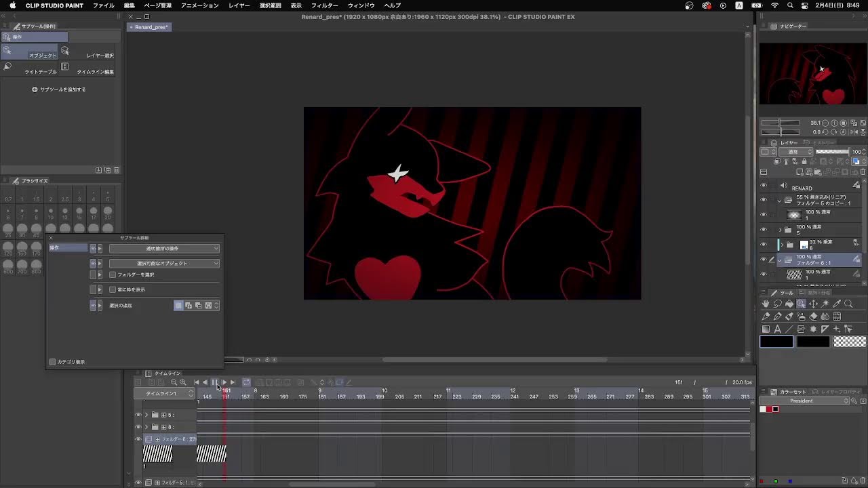The image size is (868, 488).
Task: Open the レイヤー menu
Action: click(239, 5)
